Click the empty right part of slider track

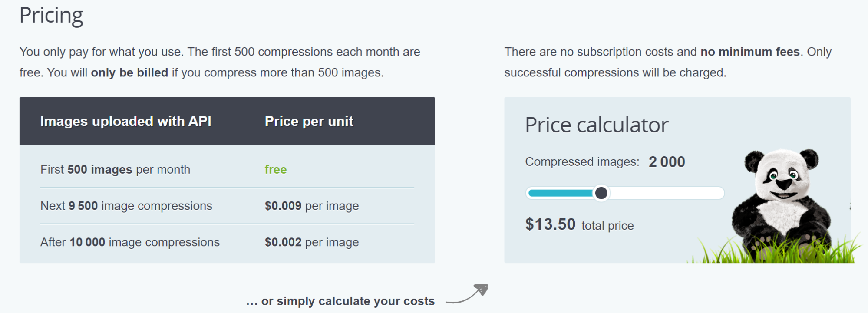point(667,193)
